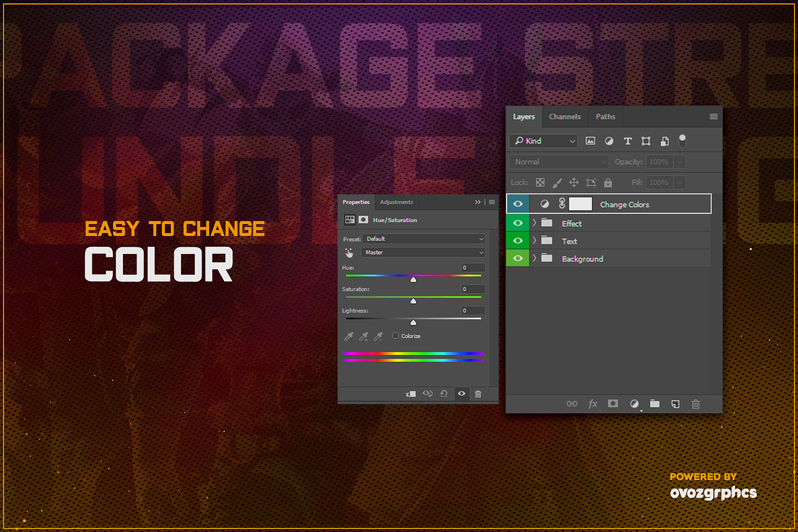Select the Properties tab
798x532 pixels.
point(356,202)
